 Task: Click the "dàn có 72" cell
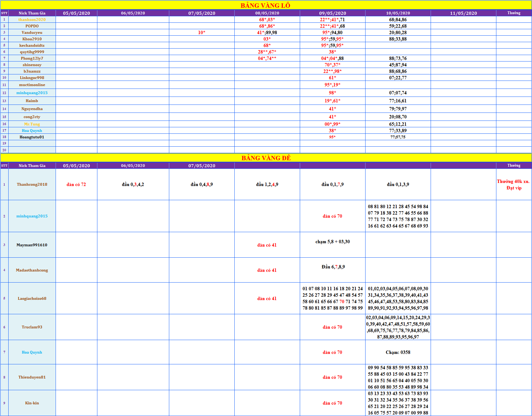(76, 184)
